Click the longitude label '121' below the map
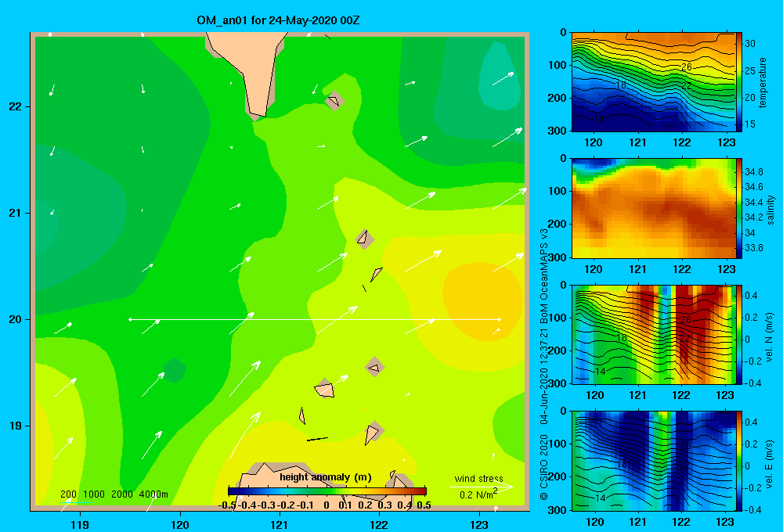 point(280,524)
